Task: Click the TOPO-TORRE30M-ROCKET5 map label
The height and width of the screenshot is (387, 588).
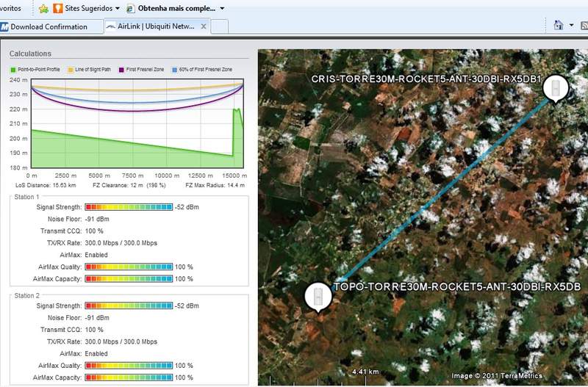Action: pos(457,286)
